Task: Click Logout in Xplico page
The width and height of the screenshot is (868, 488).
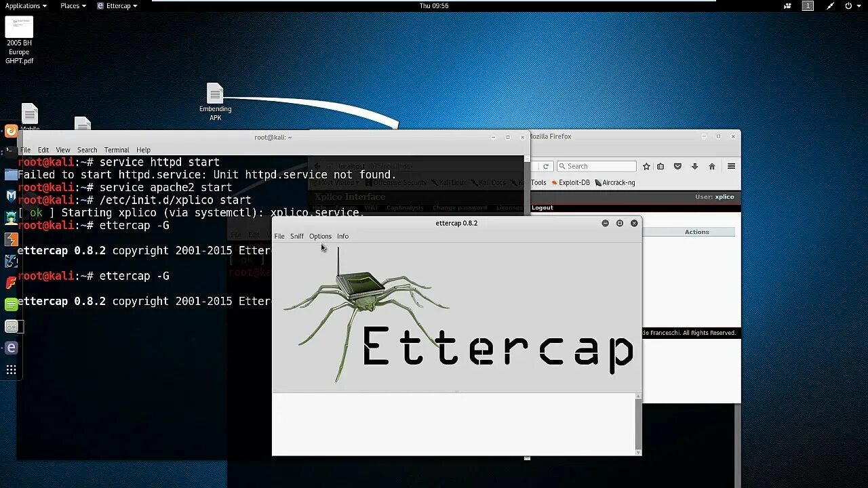Action: [542, 207]
